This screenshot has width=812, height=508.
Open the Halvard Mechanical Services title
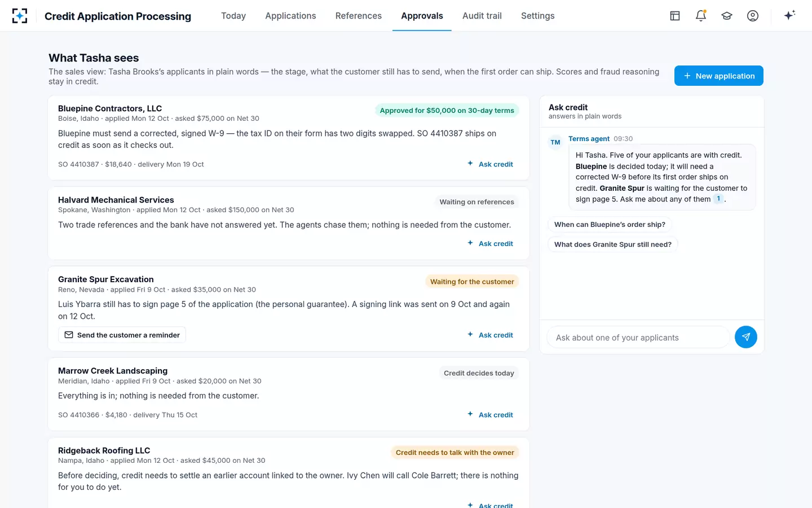click(x=116, y=200)
